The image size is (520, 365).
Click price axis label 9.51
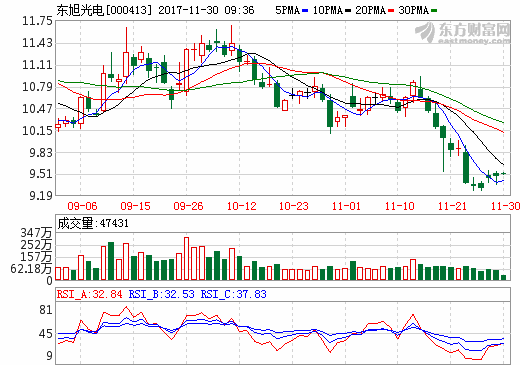coord(41,174)
